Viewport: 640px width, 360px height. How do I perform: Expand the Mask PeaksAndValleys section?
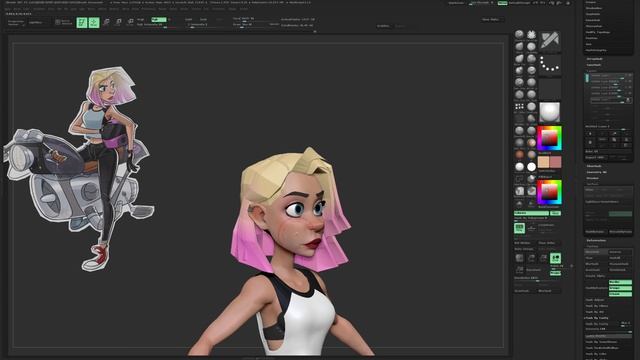(x=602, y=348)
